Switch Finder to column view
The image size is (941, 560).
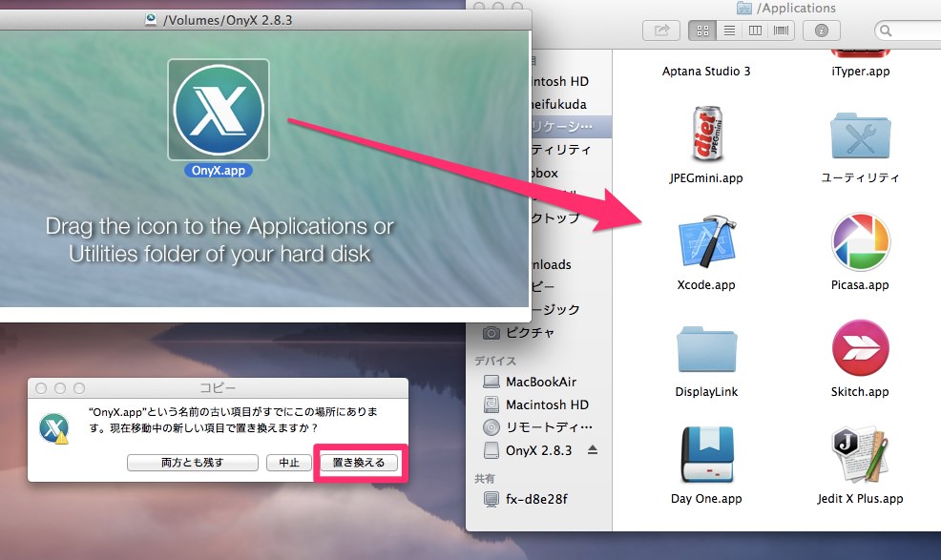(x=755, y=30)
